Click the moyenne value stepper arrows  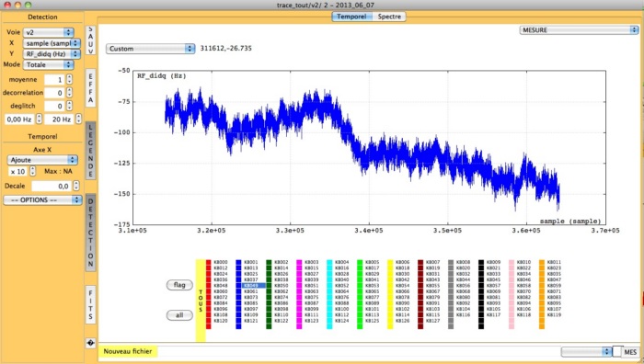[69, 79]
